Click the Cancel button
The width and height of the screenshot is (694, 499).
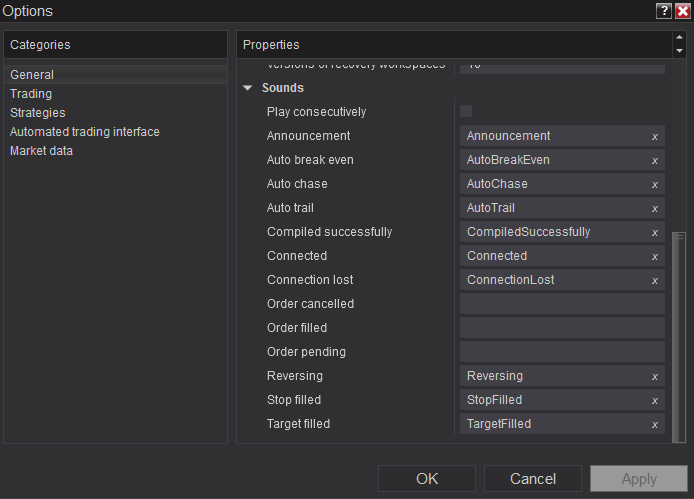tap(532, 479)
